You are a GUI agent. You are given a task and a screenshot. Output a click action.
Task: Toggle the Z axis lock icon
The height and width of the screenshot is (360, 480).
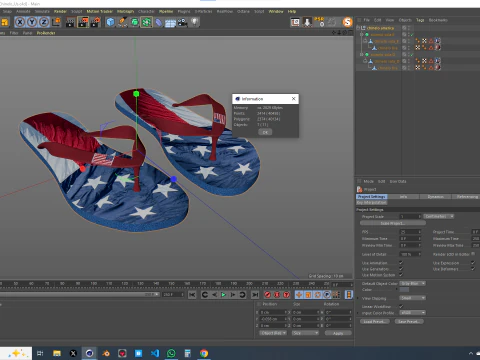44,22
